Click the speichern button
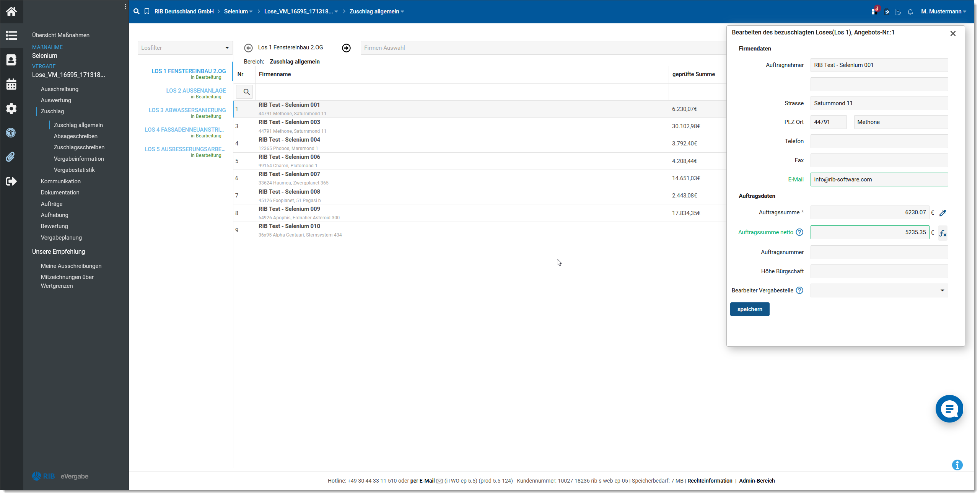The image size is (980, 496). coord(749,309)
